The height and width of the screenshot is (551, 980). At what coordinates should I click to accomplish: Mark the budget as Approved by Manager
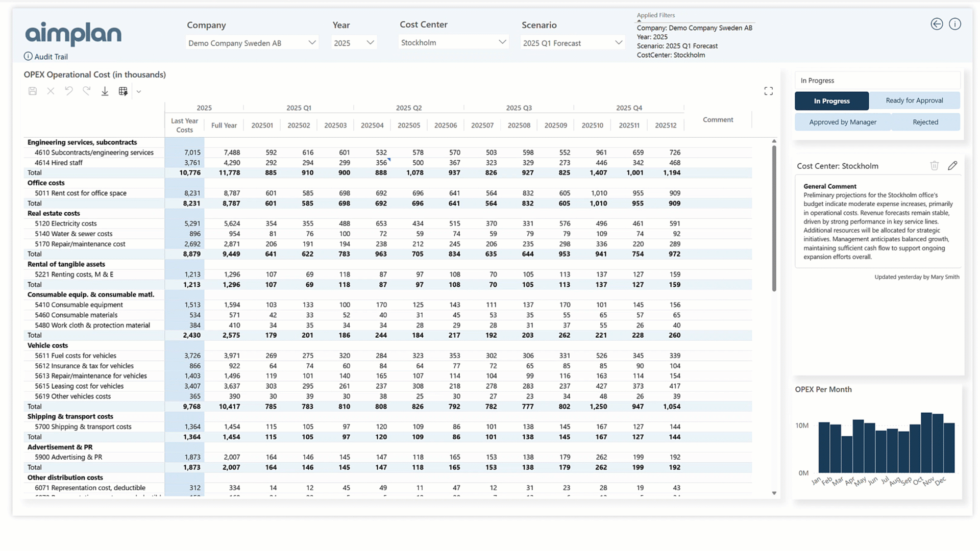pyautogui.click(x=843, y=122)
